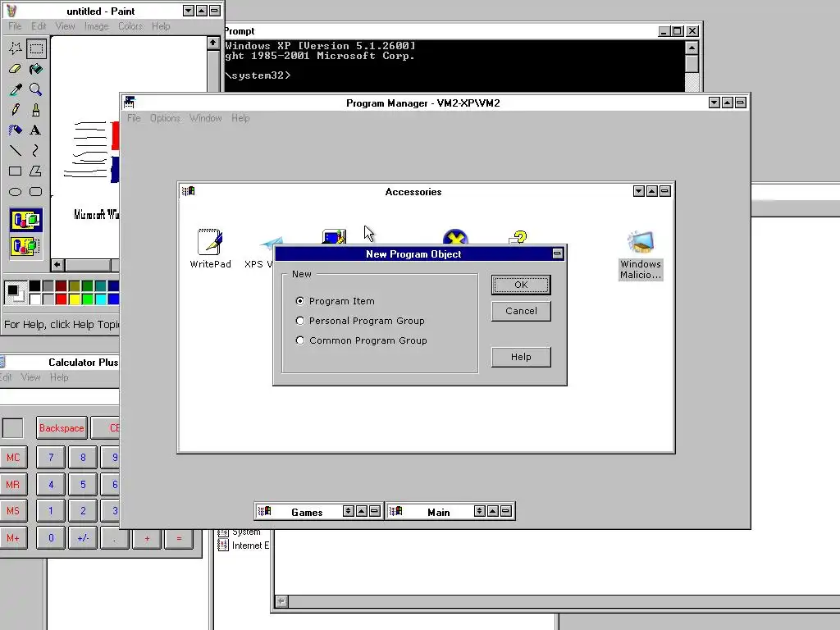The image size is (840, 630).
Task: Click Paint horizontal scrollbar left arrow
Action: pyautogui.click(x=57, y=265)
